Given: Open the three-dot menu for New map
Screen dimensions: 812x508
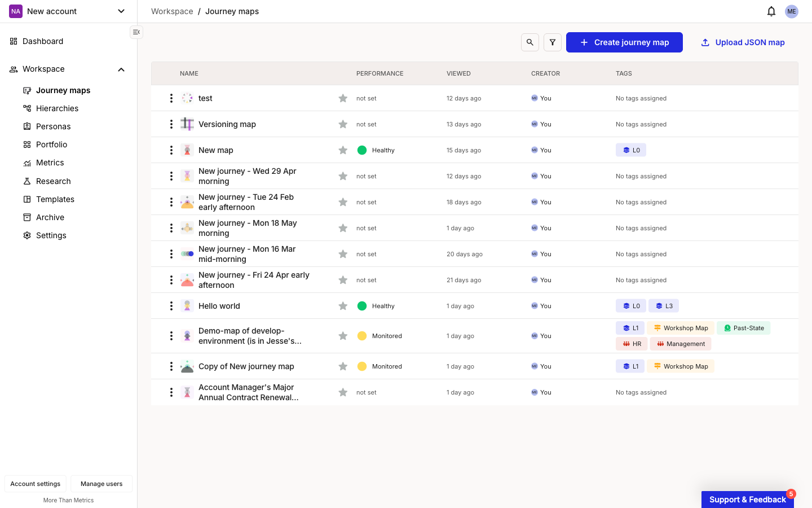Looking at the screenshot, I should pyautogui.click(x=171, y=150).
